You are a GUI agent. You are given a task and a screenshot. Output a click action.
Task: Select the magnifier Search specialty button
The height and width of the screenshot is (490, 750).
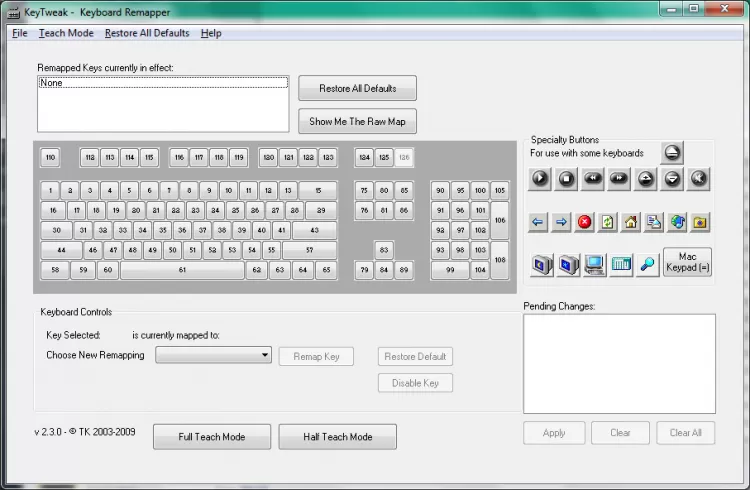click(x=647, y=265)
